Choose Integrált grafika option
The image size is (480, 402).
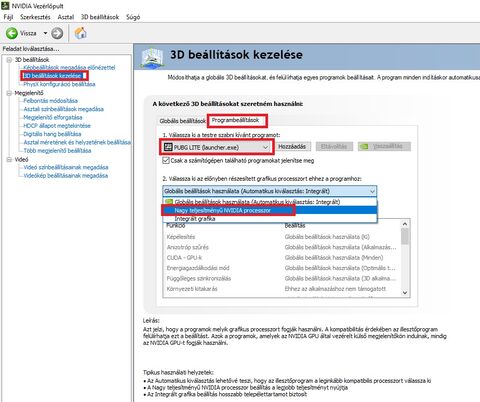click(x=270, y=219)
